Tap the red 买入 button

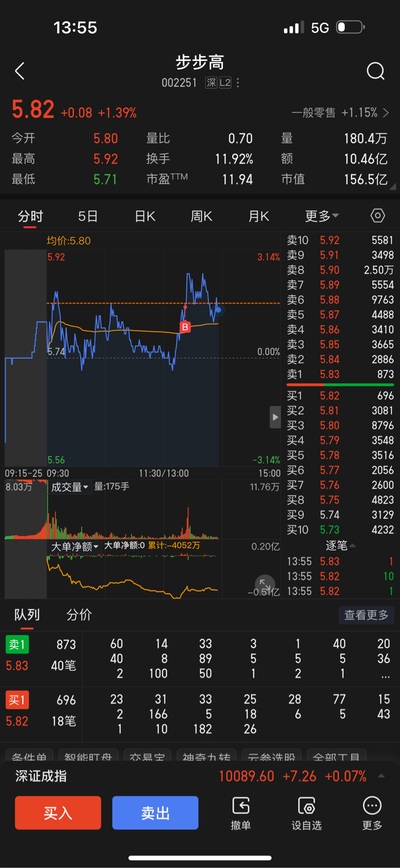[58, 813]
